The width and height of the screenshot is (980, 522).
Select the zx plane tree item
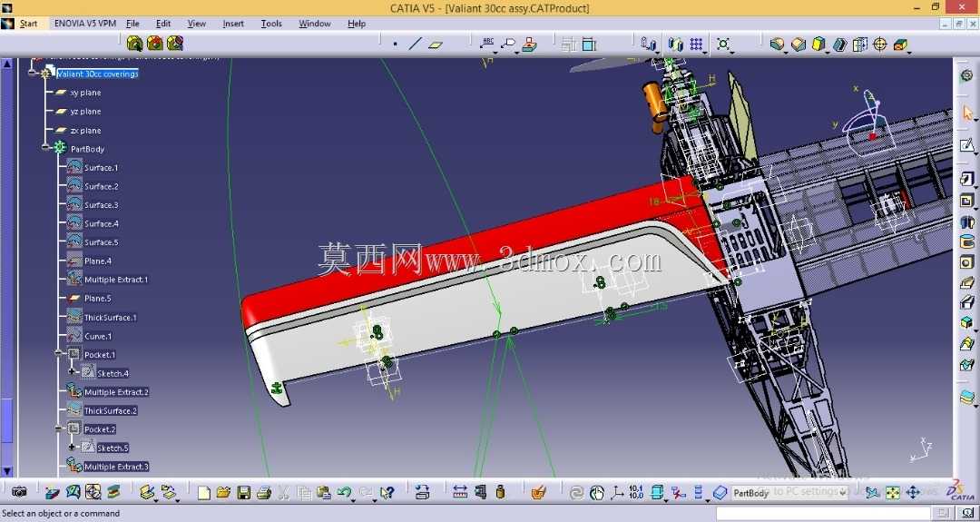click(85, 130)
